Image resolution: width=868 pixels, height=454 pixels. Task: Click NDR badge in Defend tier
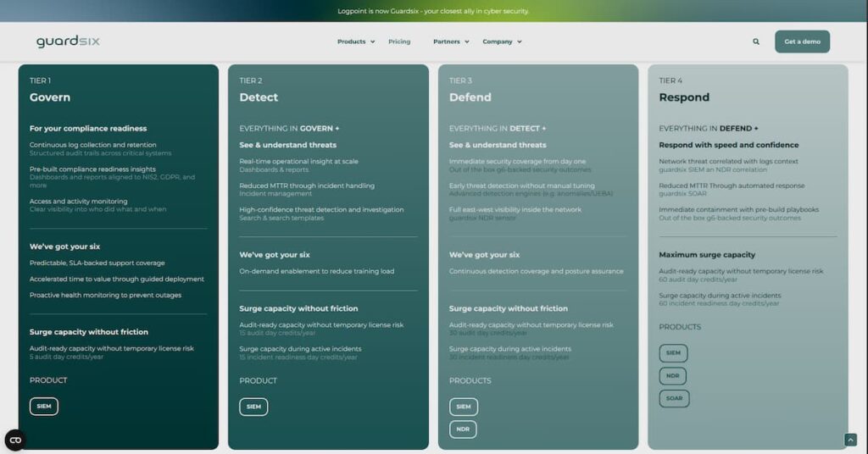tap(463, 429)
